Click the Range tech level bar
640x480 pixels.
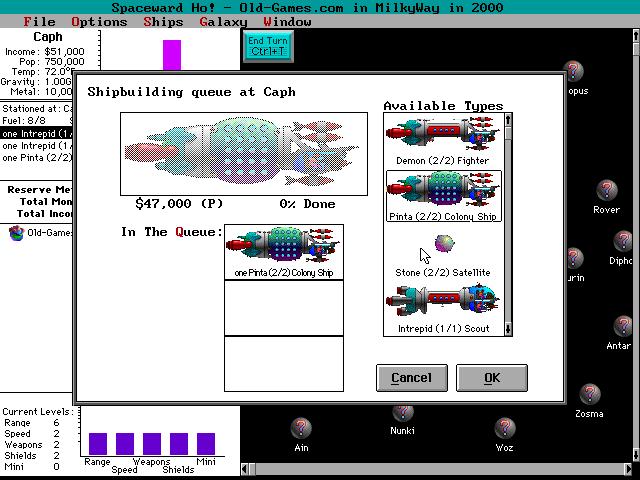[98, 444]
